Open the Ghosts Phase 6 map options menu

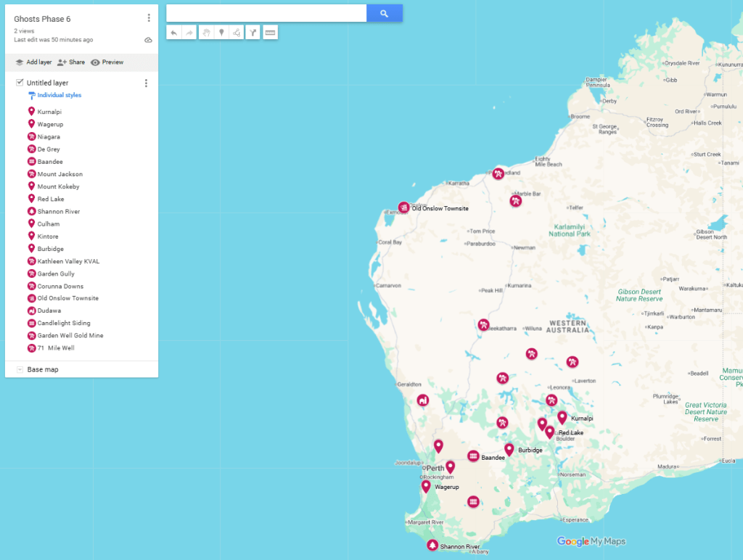coord(148,18)
